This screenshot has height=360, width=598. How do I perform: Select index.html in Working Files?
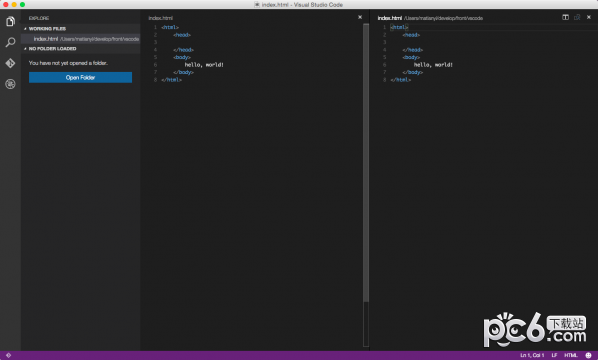click(x=80, y=39)
